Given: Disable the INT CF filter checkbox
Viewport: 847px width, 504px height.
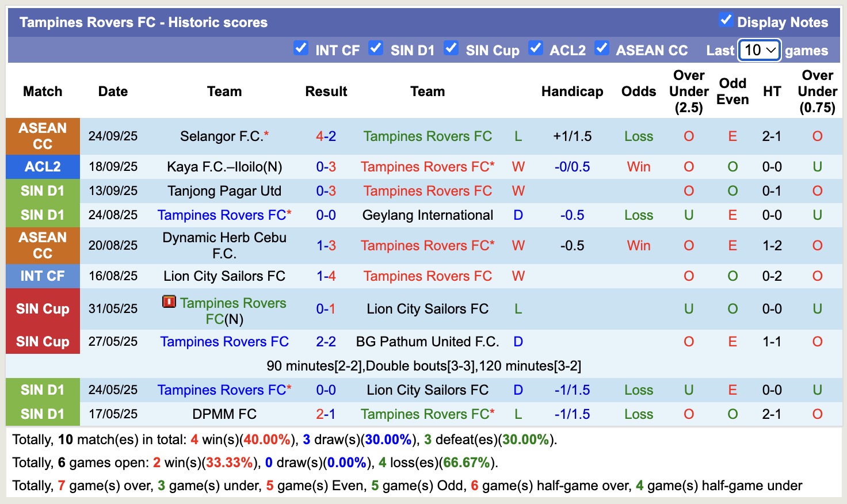Looking at the screenshot, I should point(301,48).
